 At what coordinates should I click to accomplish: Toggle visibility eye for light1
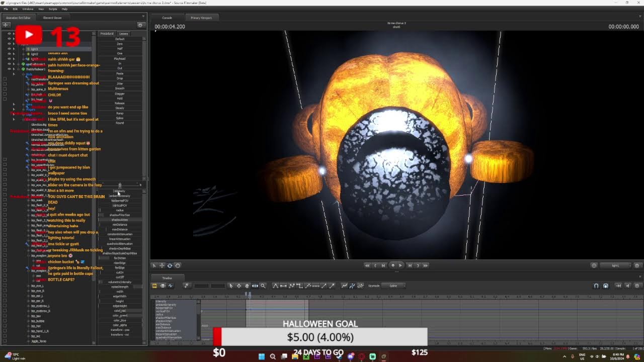(9, 49)
